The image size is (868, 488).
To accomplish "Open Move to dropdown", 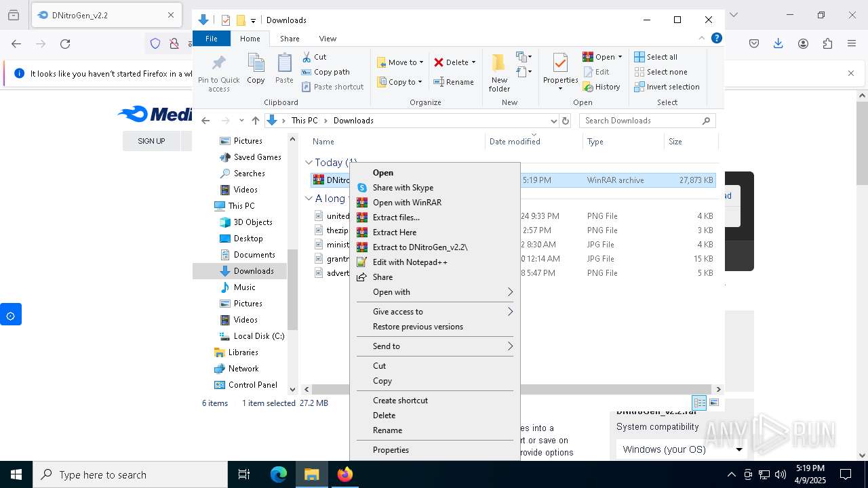I will click(400, 62).
